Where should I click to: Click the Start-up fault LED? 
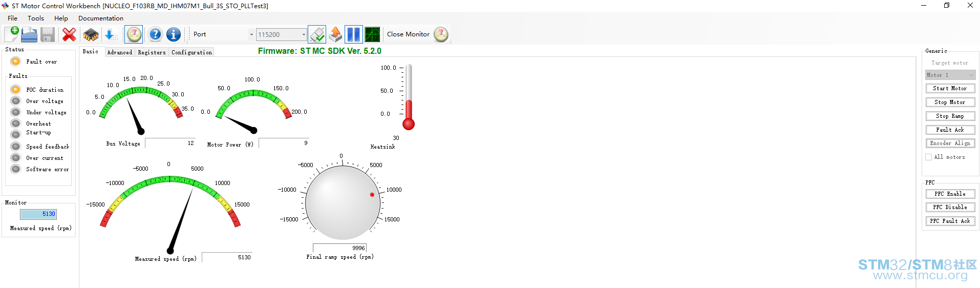pyautogui.click(x=16, y=134)
